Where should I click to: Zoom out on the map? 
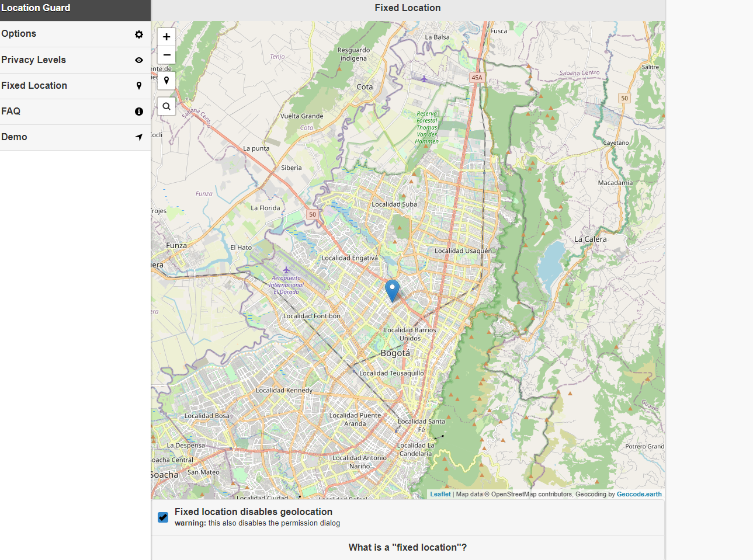[x=166, y=55]
